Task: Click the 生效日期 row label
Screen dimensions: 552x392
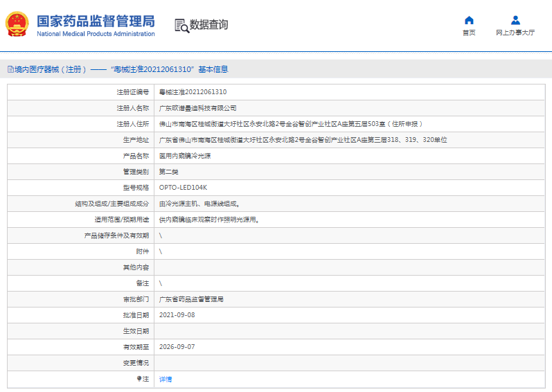Action: [x=136, y=331]
